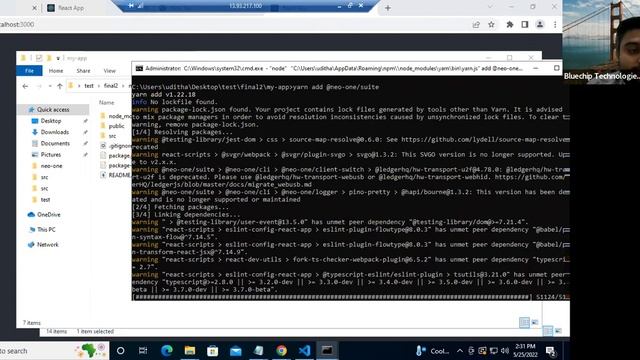Open the View ribbon tab in Explorer

[109, 71]
